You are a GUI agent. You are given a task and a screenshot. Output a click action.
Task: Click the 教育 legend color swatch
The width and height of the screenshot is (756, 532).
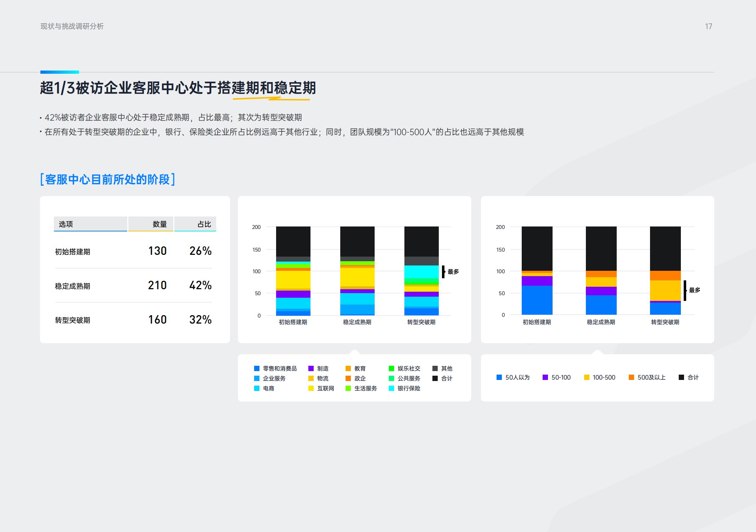pos(348,369)
